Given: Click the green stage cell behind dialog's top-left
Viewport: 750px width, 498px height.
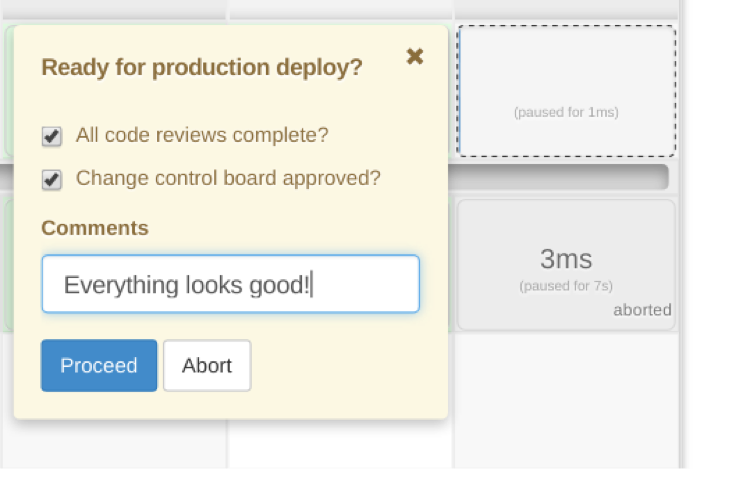Looking at the screenshot, I should pos(8,90).
